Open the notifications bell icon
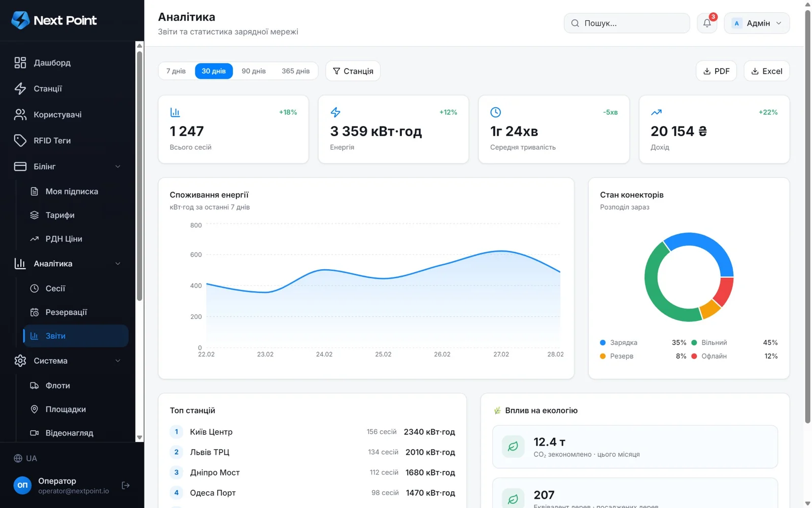Viewport: 812px width, 508px height. click(707, 23)
